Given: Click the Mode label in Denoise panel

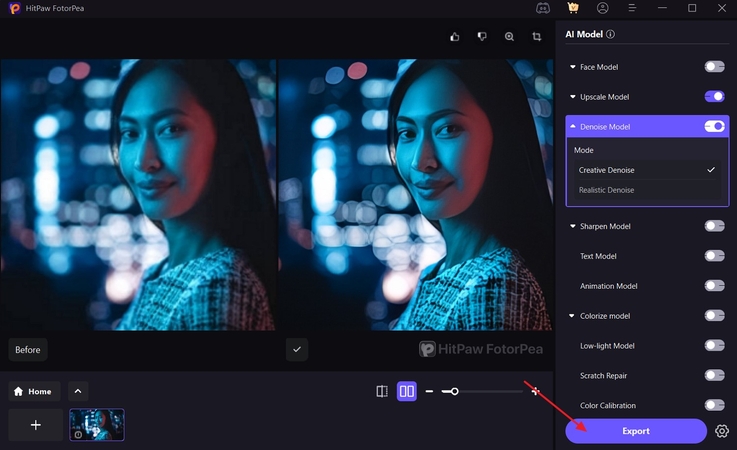Looking at the screenshot, I should pos(584,150).
